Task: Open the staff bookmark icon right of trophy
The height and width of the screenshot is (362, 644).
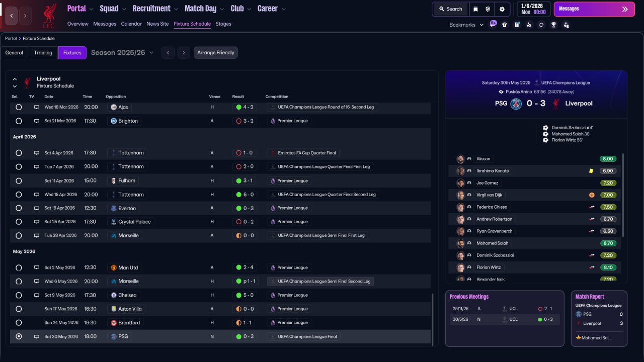Action: pyautogui.click(x=566, y=25)
